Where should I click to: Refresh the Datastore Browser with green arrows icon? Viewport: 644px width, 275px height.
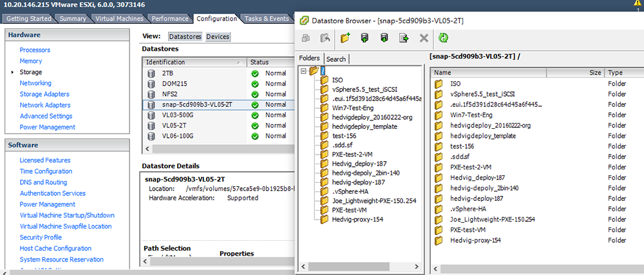click(443, 38)
